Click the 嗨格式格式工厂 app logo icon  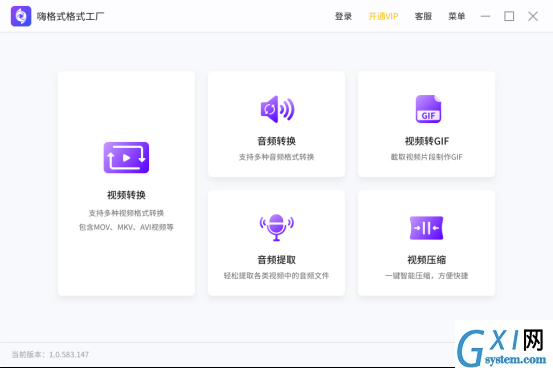(21, 16)
